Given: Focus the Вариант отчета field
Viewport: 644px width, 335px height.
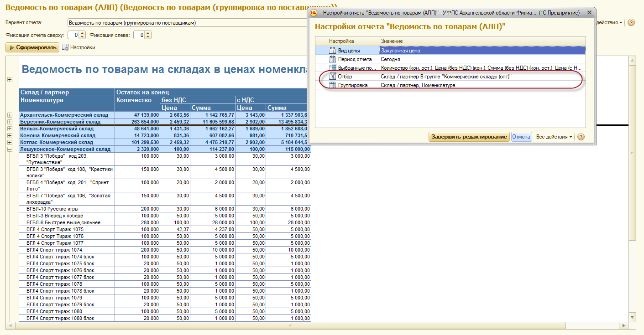Looking at the screenshot, I should 187,22.
